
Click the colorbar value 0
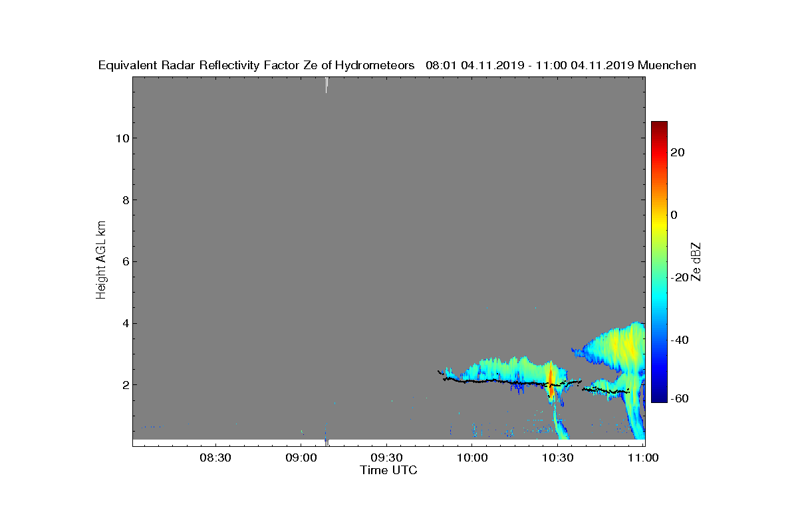point(674,215)
